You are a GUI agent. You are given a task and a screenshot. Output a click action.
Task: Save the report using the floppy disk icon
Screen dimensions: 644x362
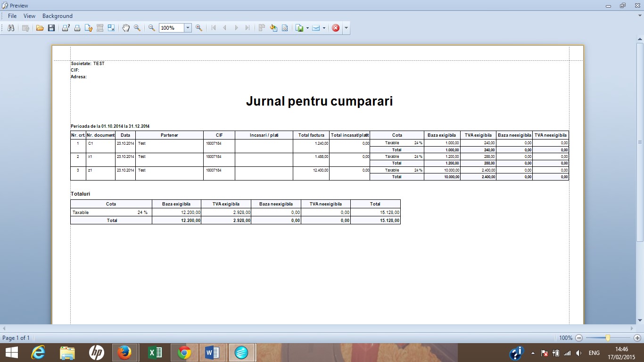click(x=51, y=28)
